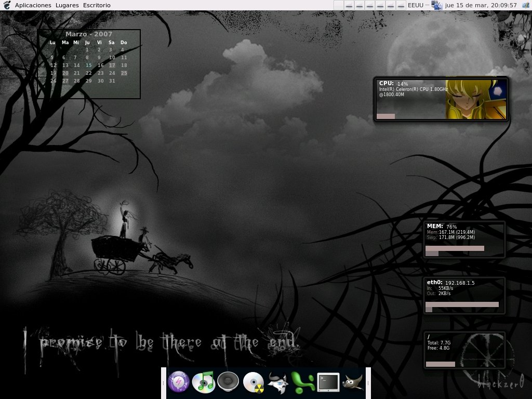This screenshot has height=399, width=532.
Task: Launch the CD burner icon with radiation symbol
Action: pos(254,382)
